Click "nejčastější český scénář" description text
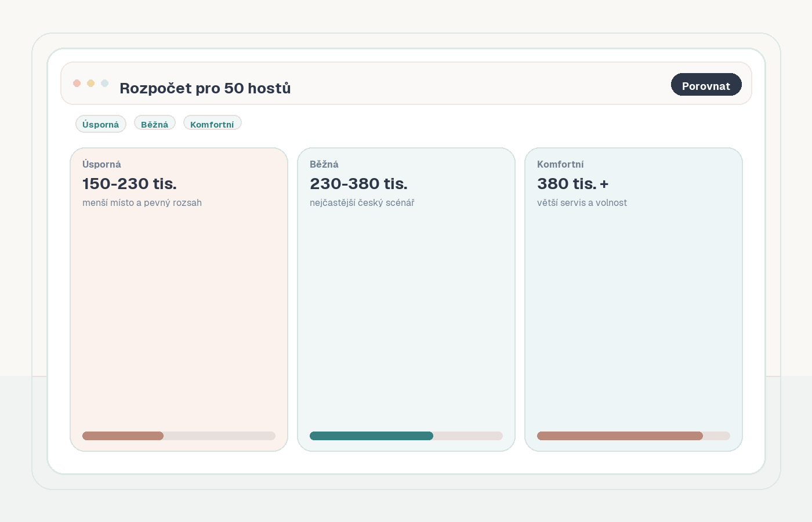This screenshot has height=522, width=812. coord(362,203)
